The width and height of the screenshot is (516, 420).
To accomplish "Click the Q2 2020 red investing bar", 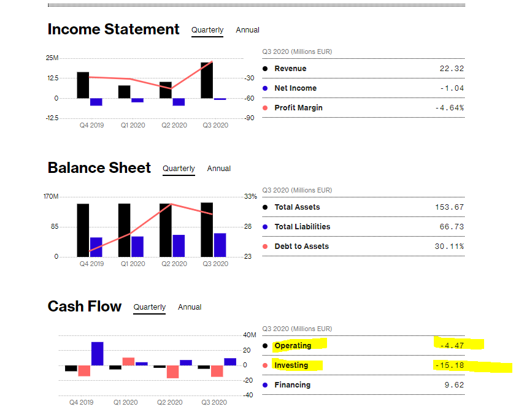I will click(172, 372).
